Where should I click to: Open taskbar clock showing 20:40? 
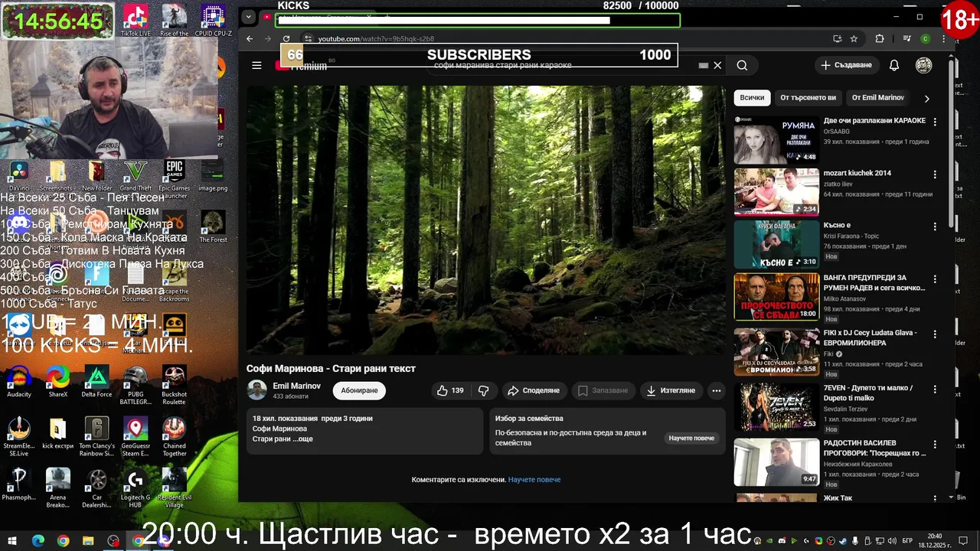click(x=935, y=540)
